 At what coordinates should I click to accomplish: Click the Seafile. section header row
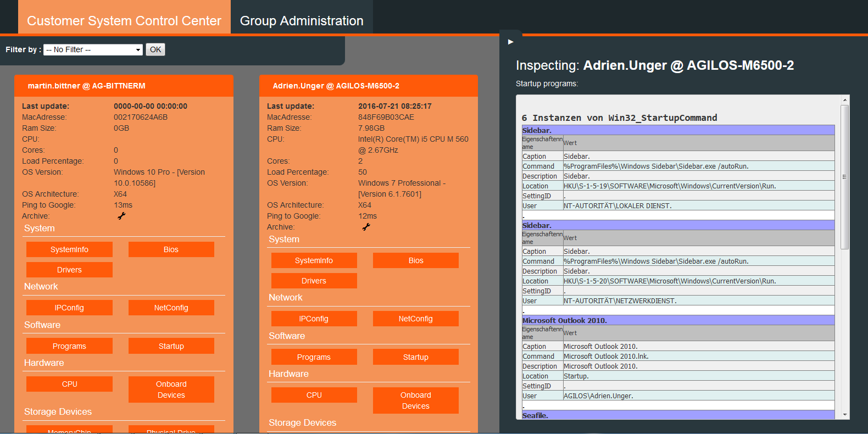pos(678,415)
